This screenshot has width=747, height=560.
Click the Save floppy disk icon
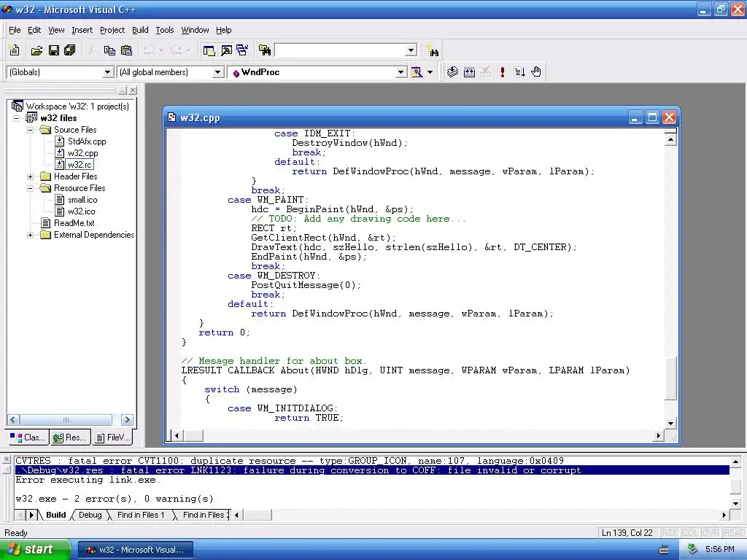53,50
